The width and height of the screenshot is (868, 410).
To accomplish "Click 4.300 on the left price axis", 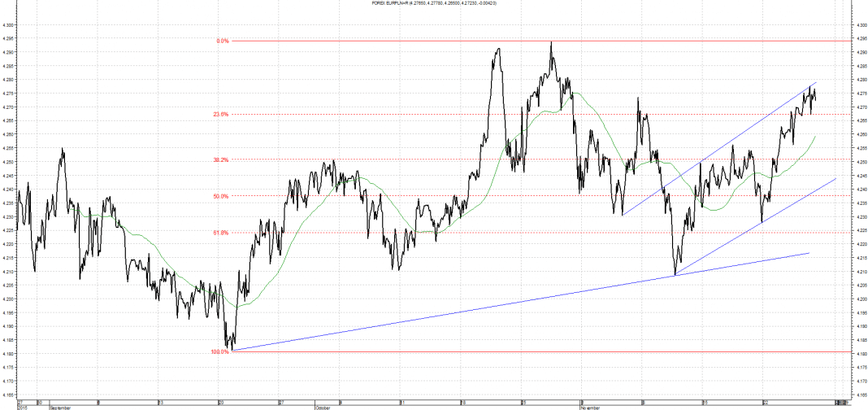I will click(8, 25).
